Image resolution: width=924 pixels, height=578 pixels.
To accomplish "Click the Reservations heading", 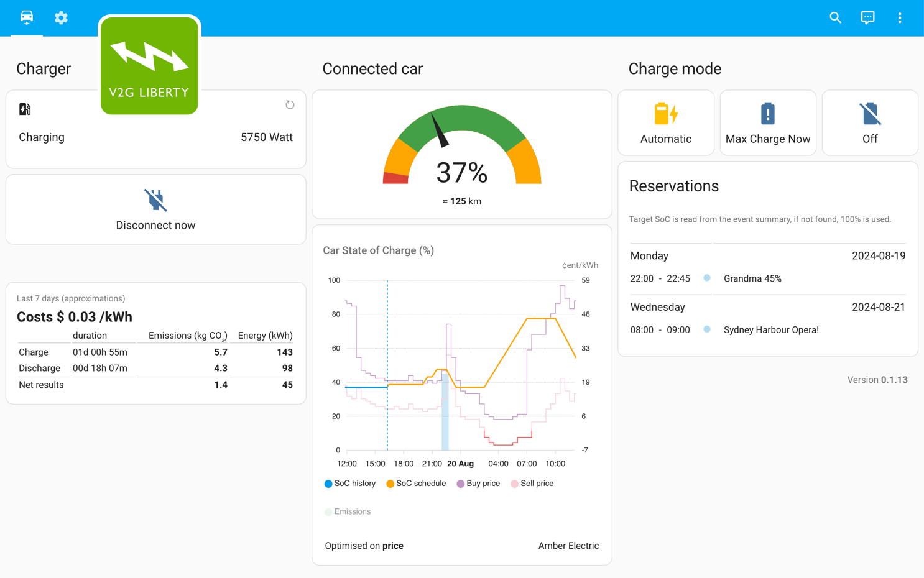I will click(674, 186).
